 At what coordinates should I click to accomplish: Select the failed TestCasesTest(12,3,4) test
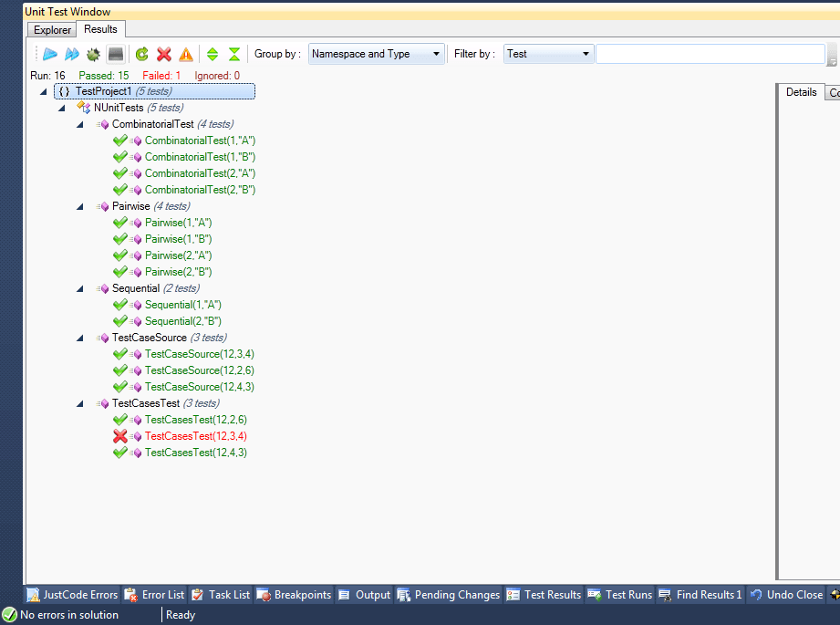195,436
